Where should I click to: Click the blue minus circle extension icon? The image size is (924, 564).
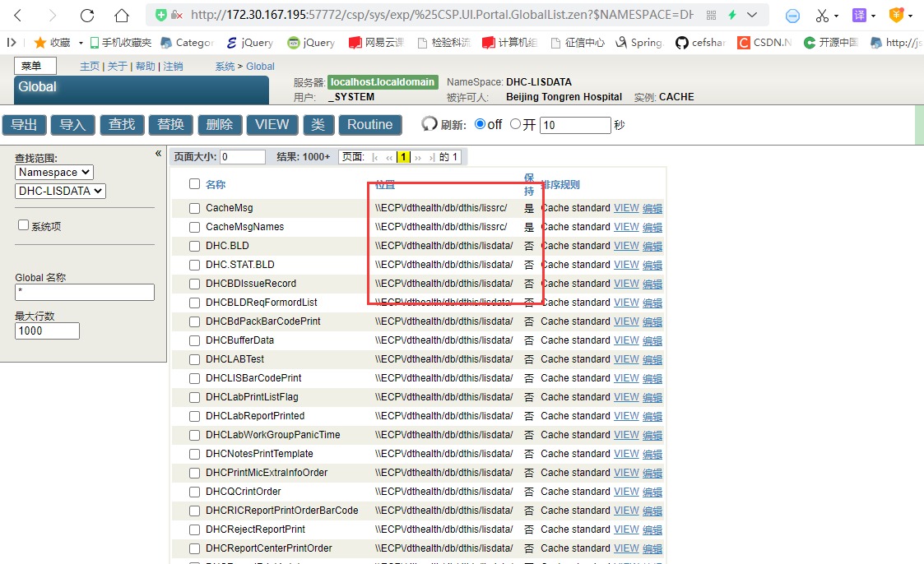(x=792, y=16)
